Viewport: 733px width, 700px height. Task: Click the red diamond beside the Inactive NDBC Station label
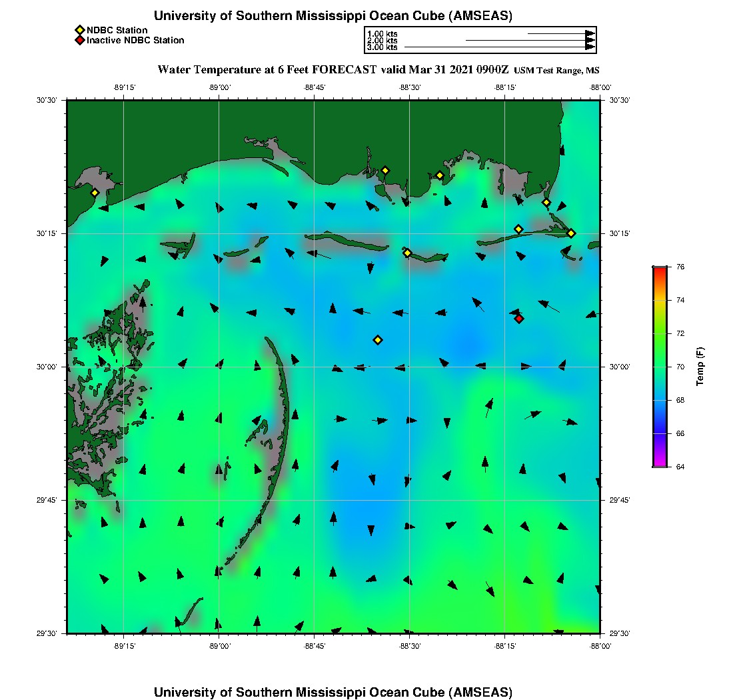(x=79, y=40)
